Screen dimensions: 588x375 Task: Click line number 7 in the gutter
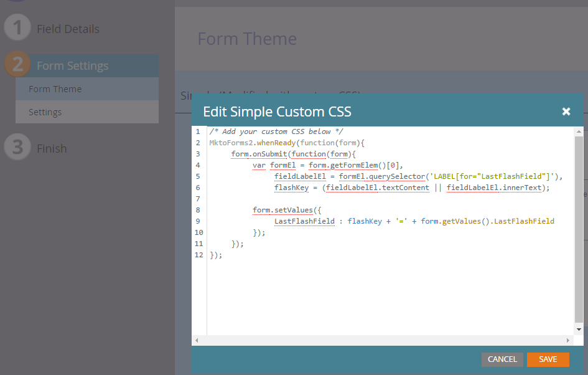pyautogui.click(x=198, y=199)
